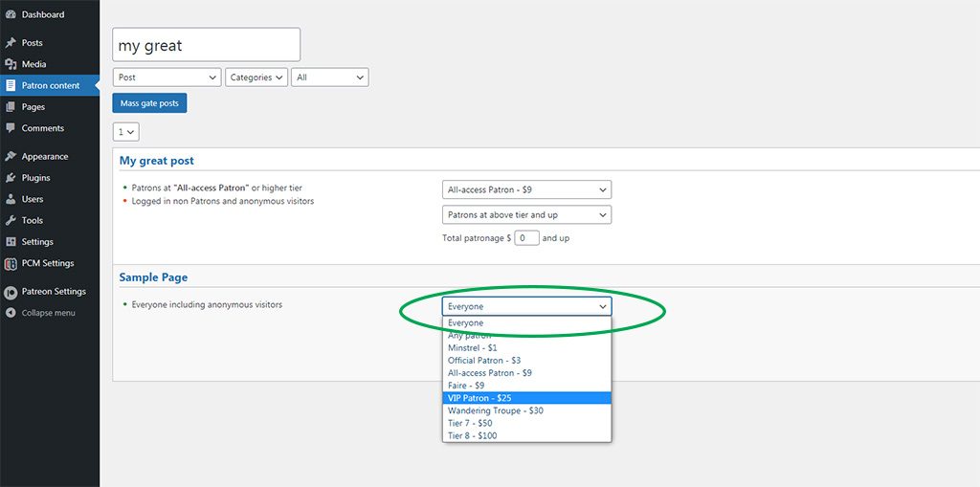Choose 'Minstrel - $1' option
The image size is (980, 487).
[527, 347]
